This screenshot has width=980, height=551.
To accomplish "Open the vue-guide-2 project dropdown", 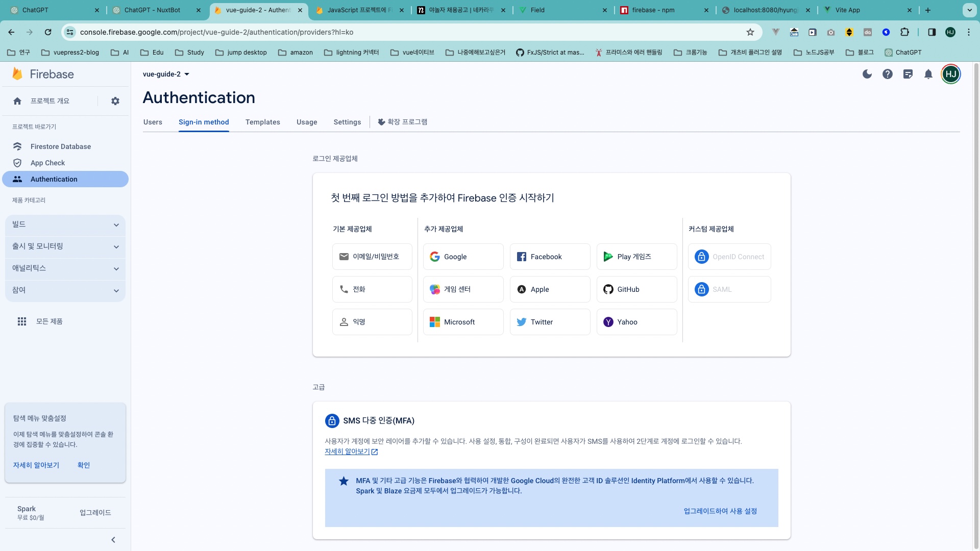I will pyautogui.click(x=166, y=74).
